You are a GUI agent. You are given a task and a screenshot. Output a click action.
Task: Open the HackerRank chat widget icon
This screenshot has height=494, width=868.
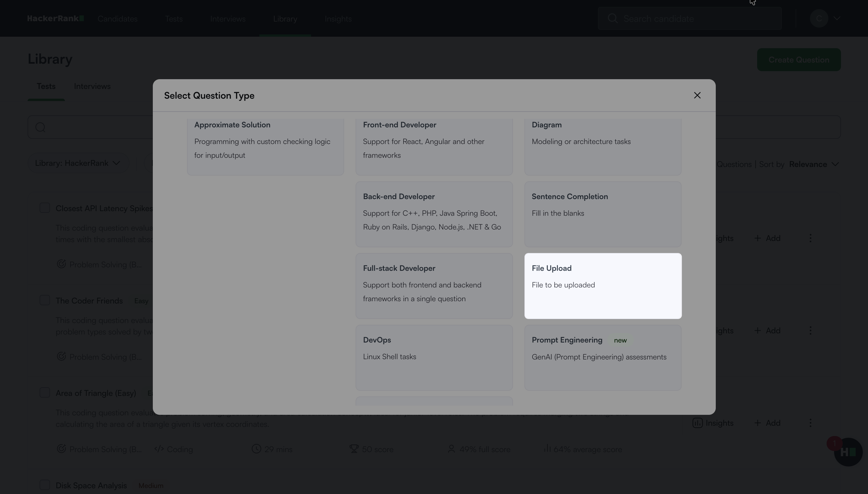(x=848, y=452)
